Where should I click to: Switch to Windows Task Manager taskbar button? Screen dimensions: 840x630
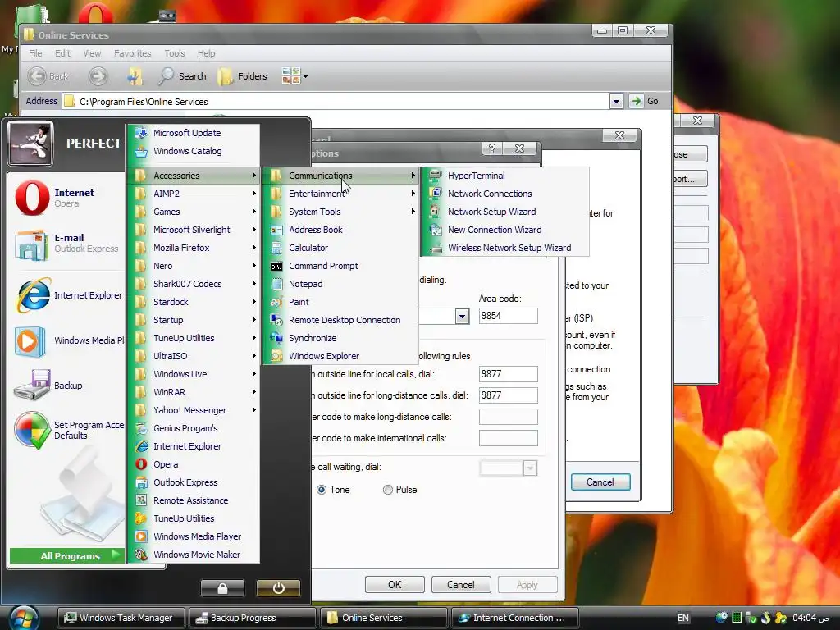click(121, 618)
